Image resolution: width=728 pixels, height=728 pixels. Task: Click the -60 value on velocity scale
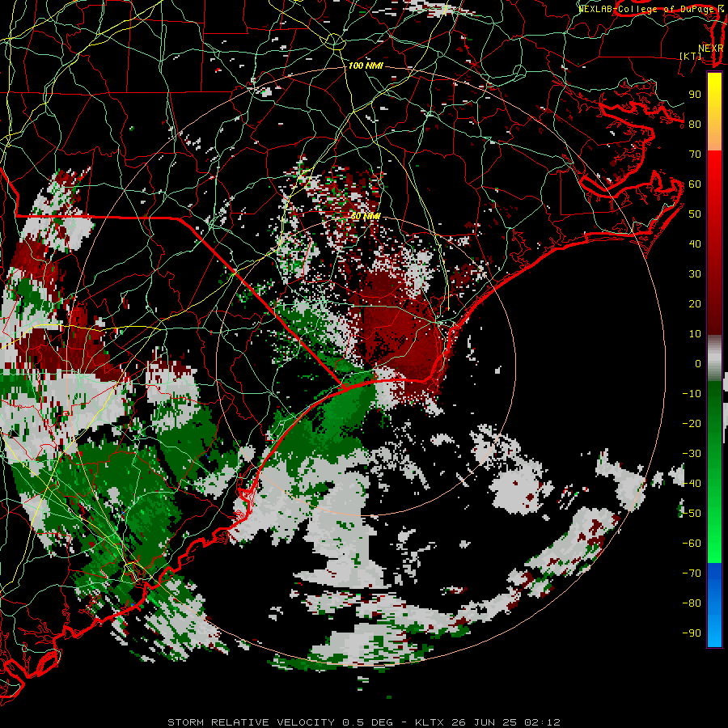pyautogui.click(x=692, y=544)
